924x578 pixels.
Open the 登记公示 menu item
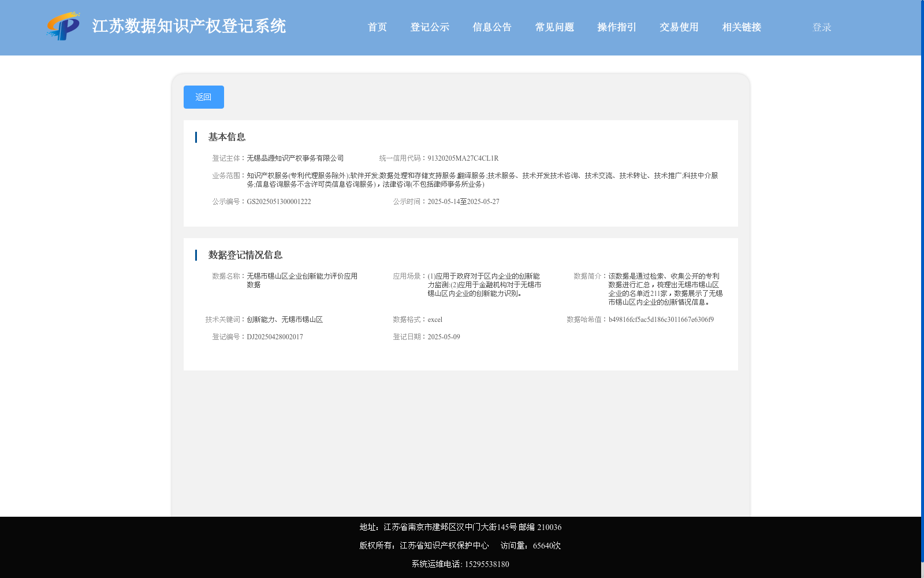[430, 27]
